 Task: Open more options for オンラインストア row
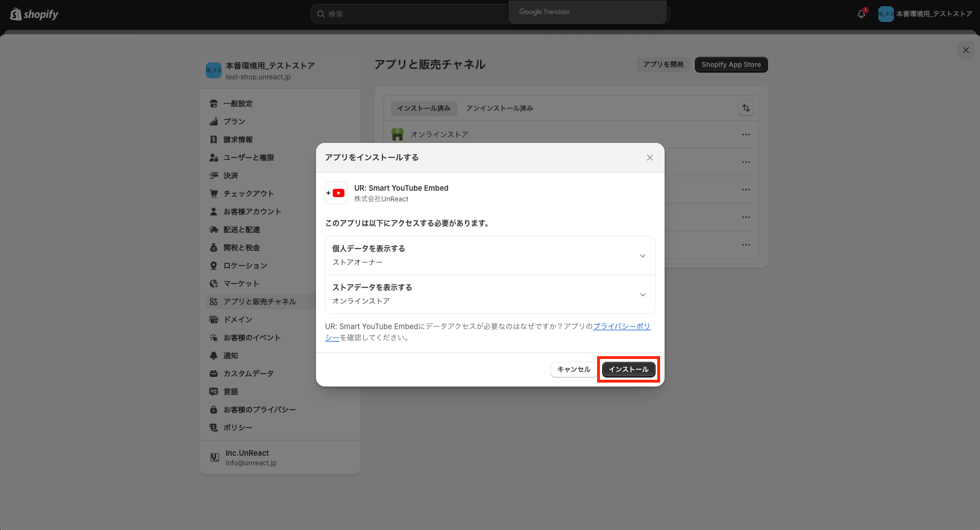[x=746, y=134]
